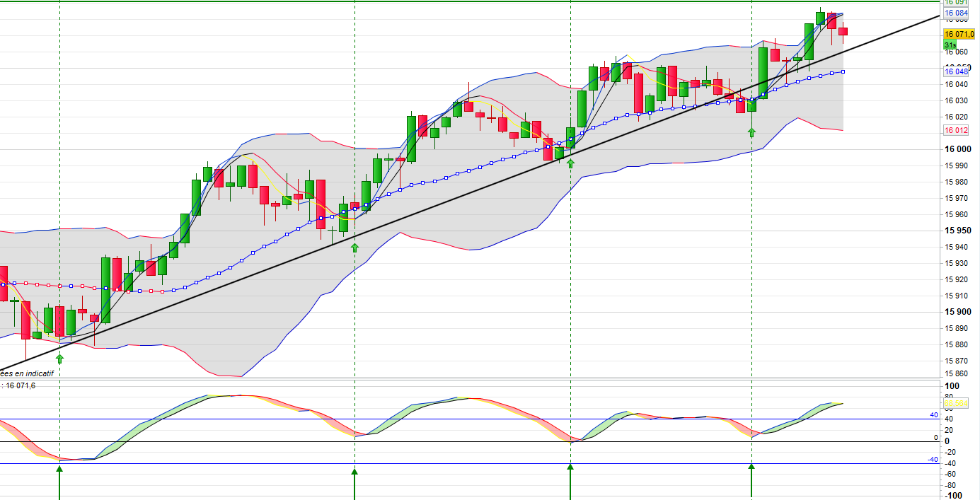Select the yellow oscillator value label 68,564
The image size is (980, 500).
pyautogui.click(x=957, y=403)
